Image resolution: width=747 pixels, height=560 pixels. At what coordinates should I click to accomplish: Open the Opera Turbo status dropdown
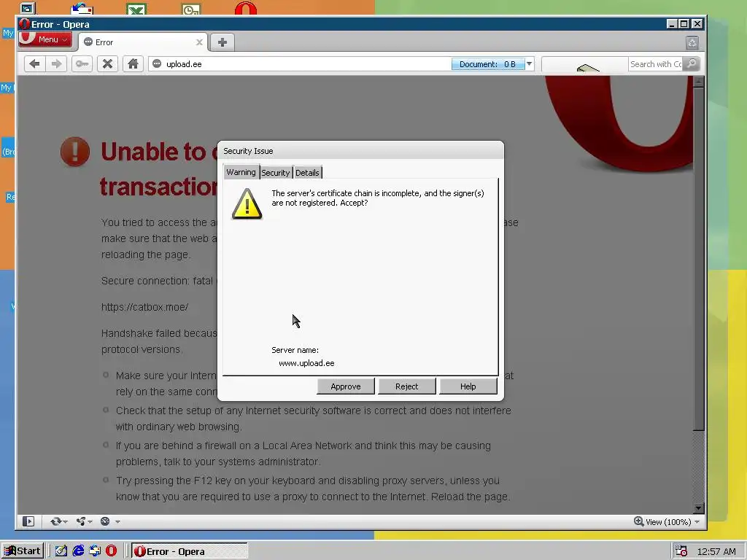(110, 521)
